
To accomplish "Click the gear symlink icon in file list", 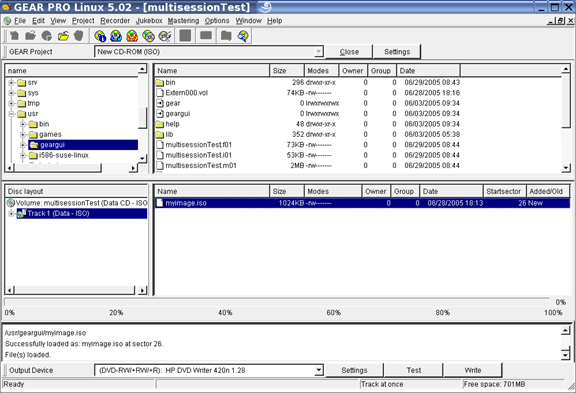I will [159, 103].
